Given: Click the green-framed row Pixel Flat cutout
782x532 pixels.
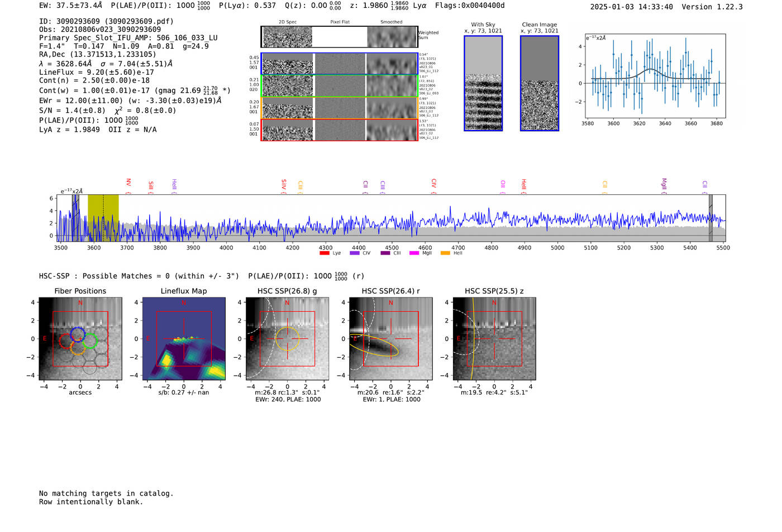Looking at the screenshot, I should [340, 86].
